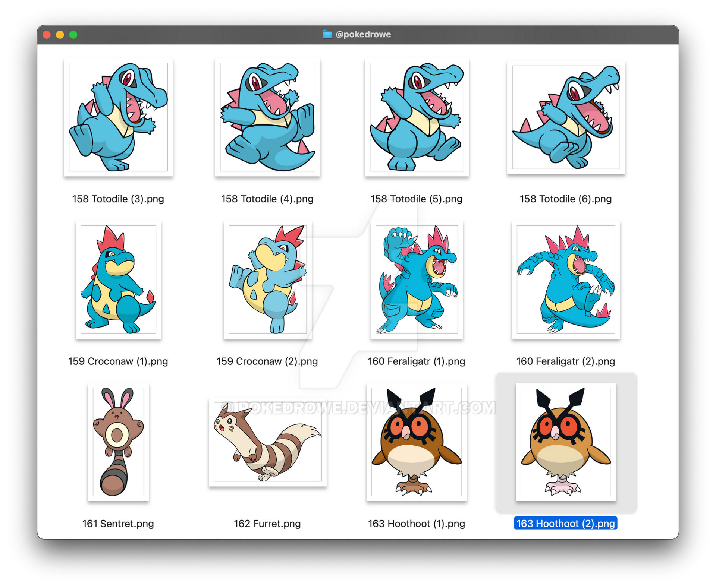The width and height of the screenshot is (716, 588).
Task: Click the file name 159 Croconaw (1).png
Action: [x=118, y=361]
